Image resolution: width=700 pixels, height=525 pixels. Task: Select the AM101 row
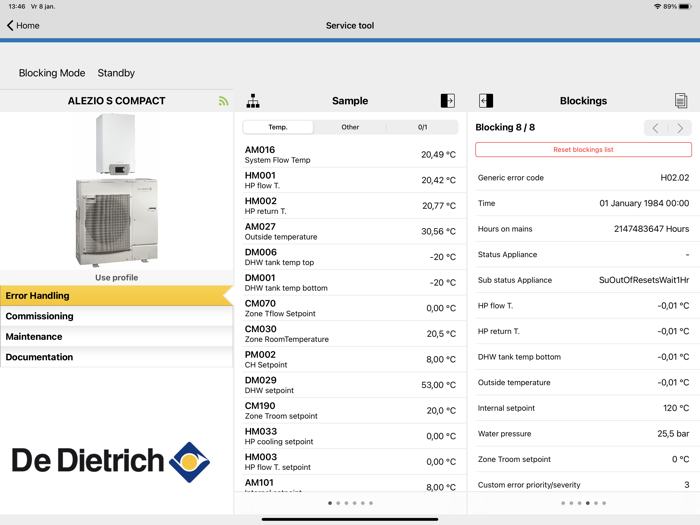350,484
